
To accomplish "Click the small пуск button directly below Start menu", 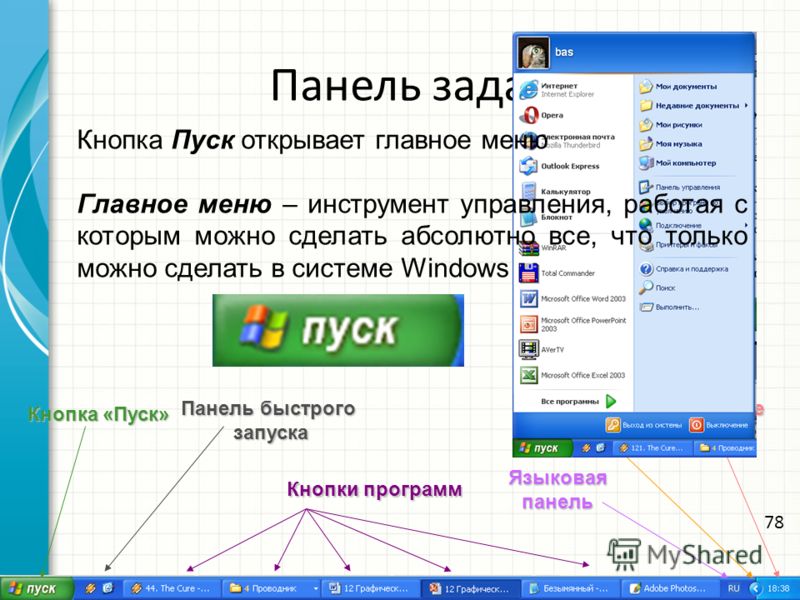I will (x=542, y=448).
